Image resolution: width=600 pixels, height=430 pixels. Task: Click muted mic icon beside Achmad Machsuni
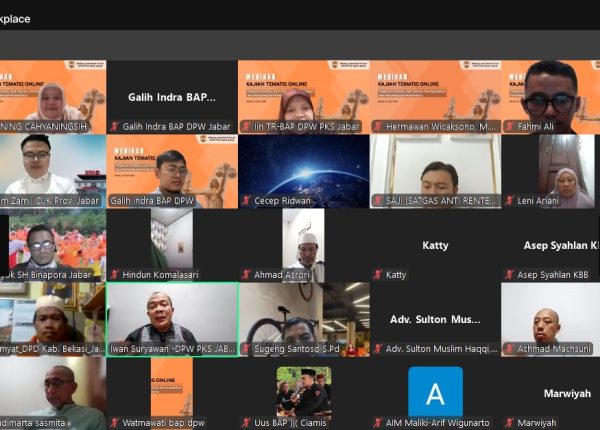509,349
